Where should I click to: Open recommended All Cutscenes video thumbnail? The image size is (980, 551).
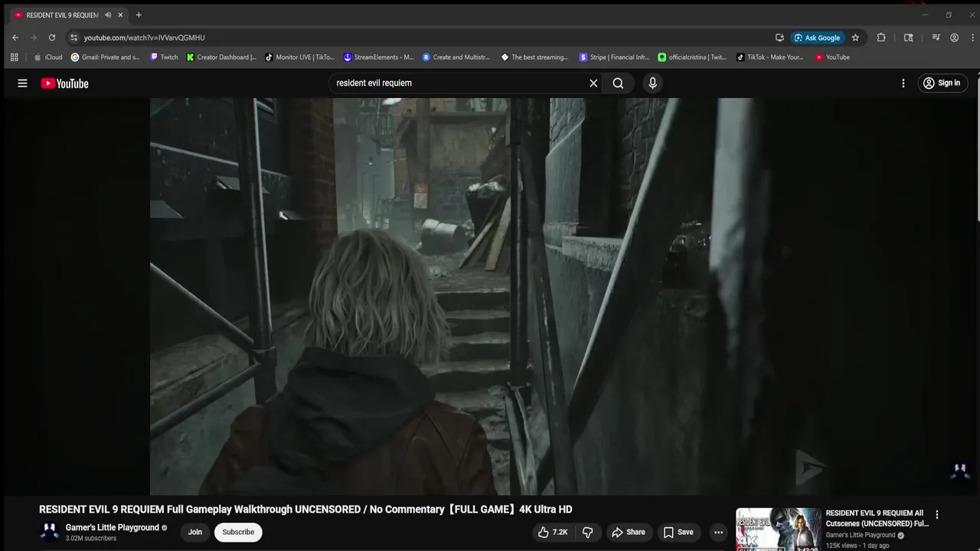coord(778,530)
